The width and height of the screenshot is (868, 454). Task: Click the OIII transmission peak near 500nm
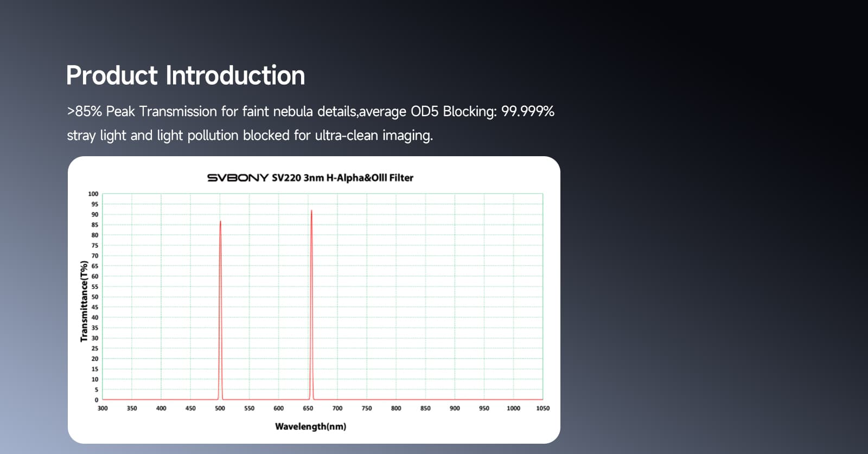pyautogui.click(x=220, y=309)
